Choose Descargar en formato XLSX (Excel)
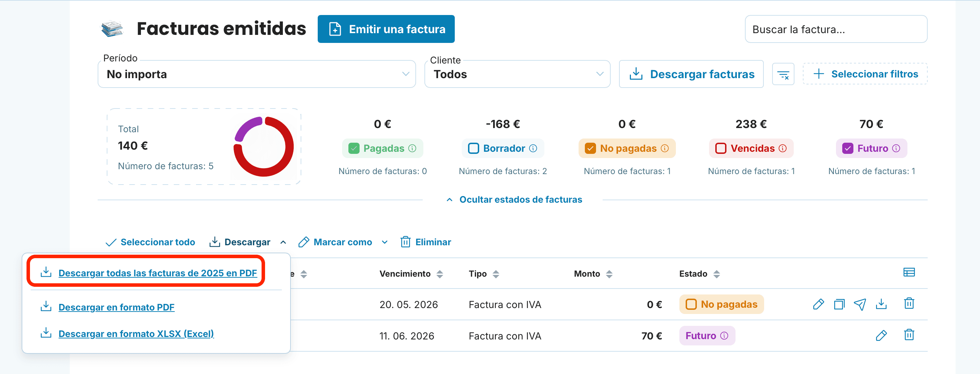This screenshot has height=374, width=980. point(127,334)
